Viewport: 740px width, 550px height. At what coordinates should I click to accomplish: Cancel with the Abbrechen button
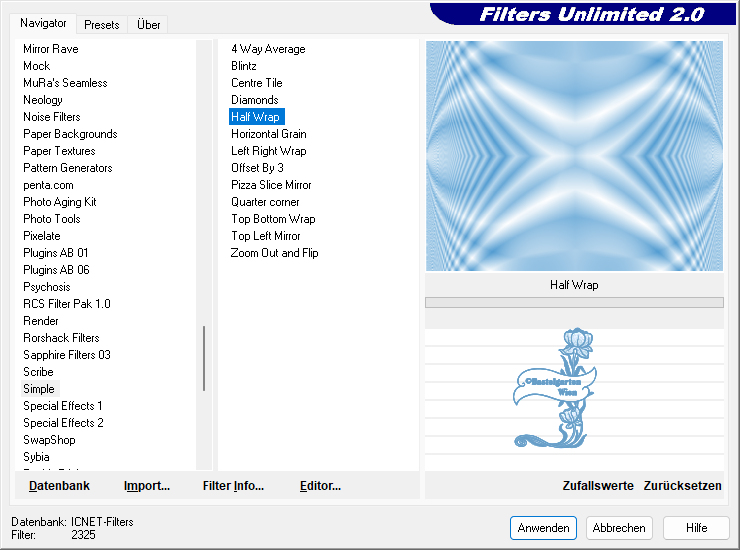pyautogui.click(x=619, y=528)
